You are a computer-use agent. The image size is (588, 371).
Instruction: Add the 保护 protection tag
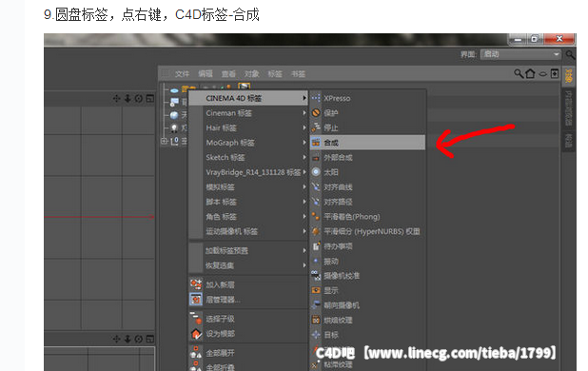pos(367,113)
